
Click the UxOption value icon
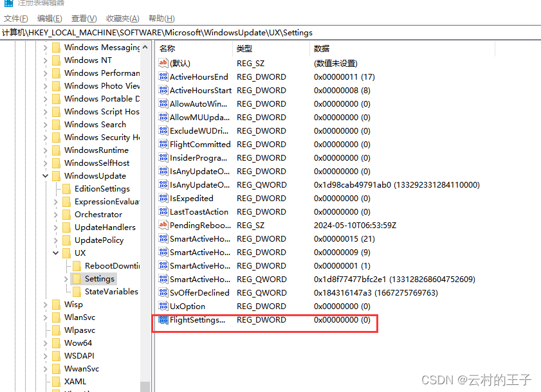tap(163, 306)
